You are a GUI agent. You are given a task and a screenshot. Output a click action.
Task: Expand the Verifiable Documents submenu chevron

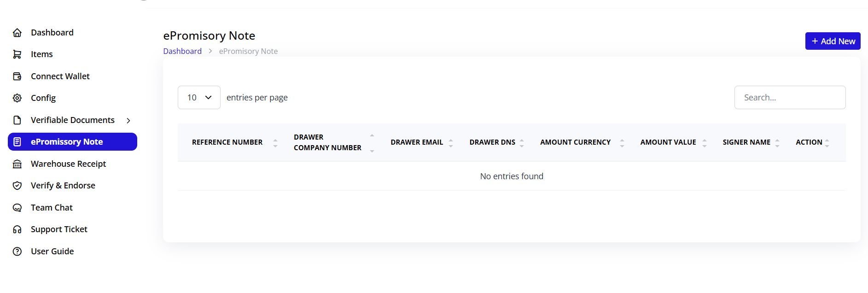pos(128,121)
